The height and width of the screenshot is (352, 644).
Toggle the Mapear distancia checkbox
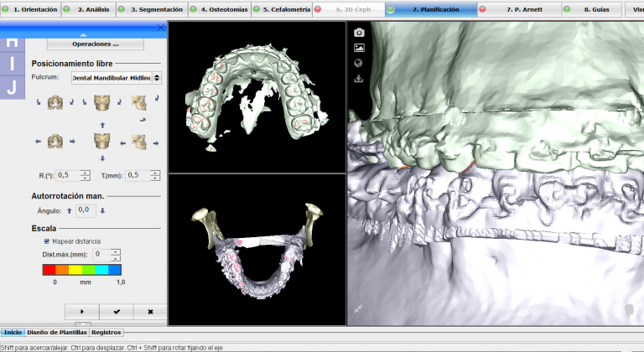pyautogui.click(x=47, y=241)
